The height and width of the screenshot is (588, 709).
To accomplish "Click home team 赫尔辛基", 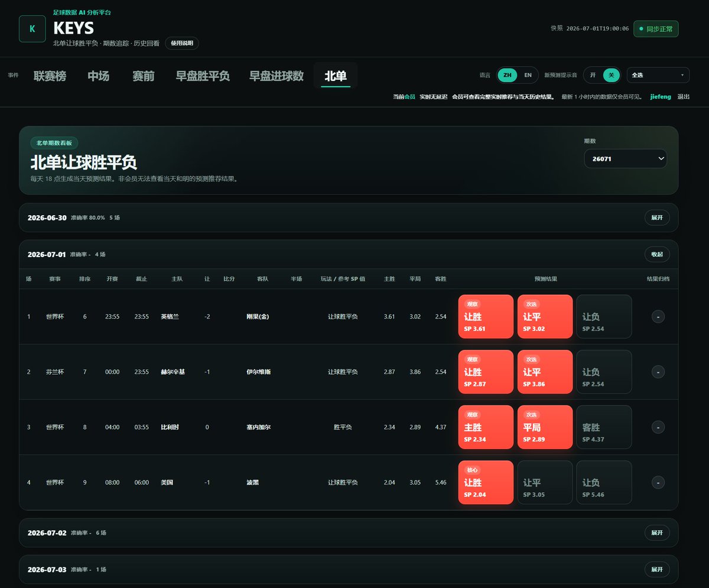I will pyautogui.click(x=173, y=372).
